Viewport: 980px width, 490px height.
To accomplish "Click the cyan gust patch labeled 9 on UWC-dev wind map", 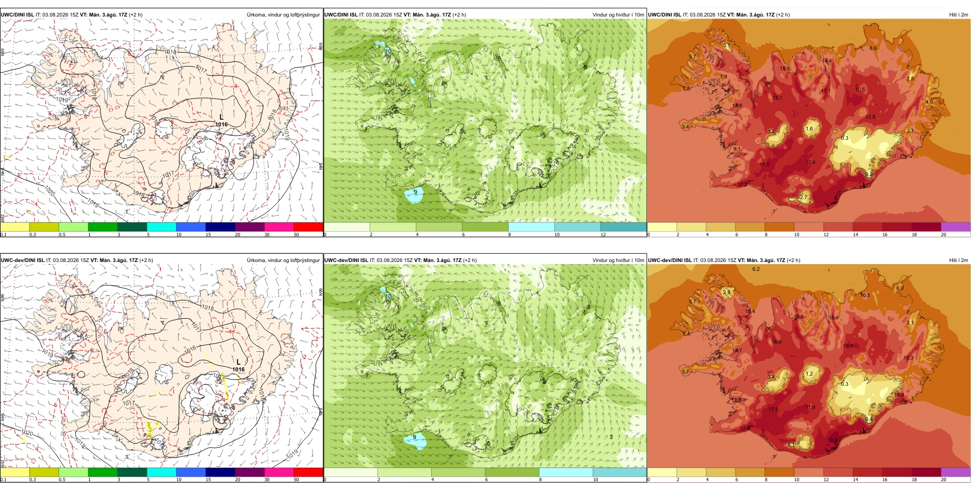I will tap(415, 440).
